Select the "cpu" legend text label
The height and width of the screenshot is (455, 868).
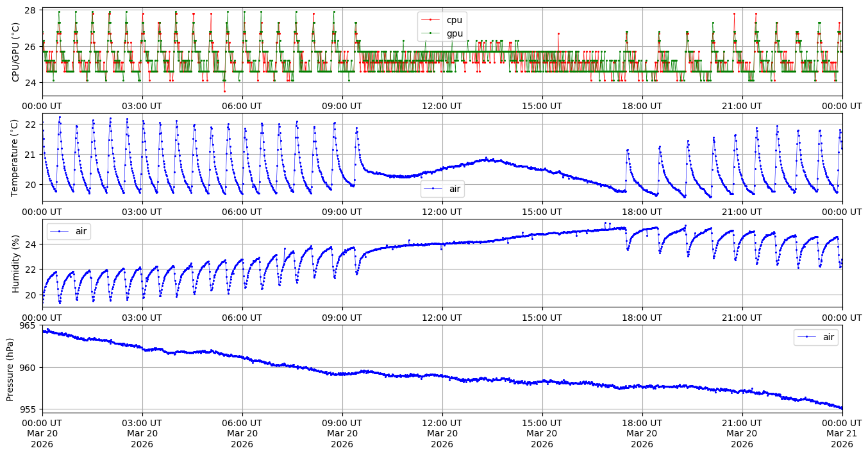(454, 20)
